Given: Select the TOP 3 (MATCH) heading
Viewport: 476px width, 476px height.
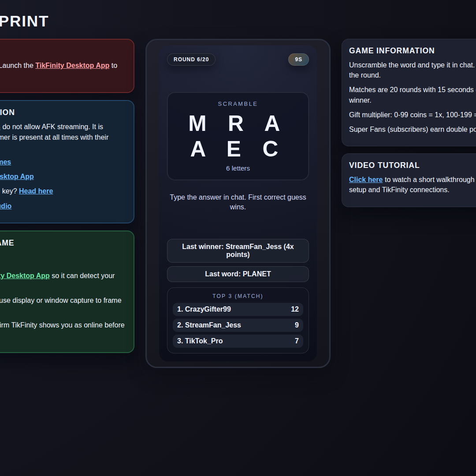Looking at the screenshot, I should 238,296.
